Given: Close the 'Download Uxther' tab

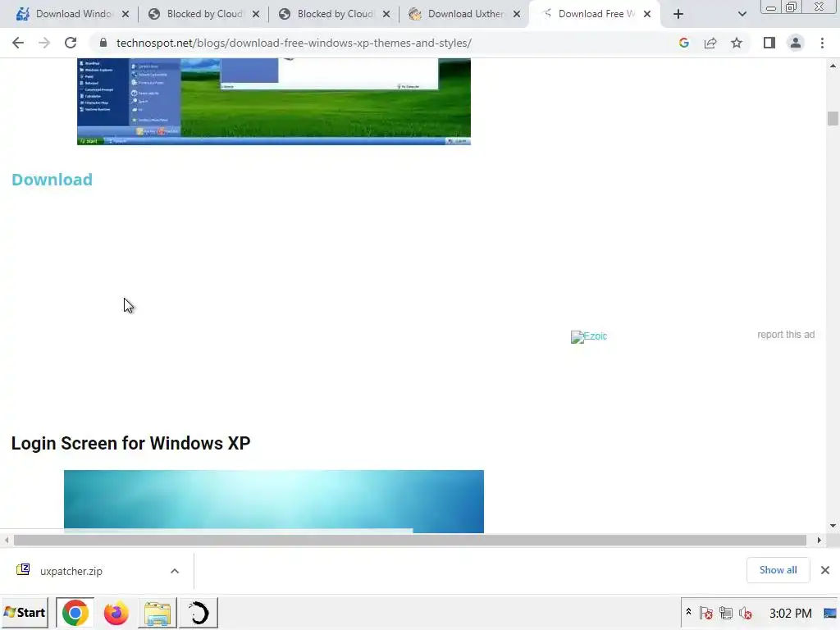Looking at the screenshot, I should tap(517, 14).
